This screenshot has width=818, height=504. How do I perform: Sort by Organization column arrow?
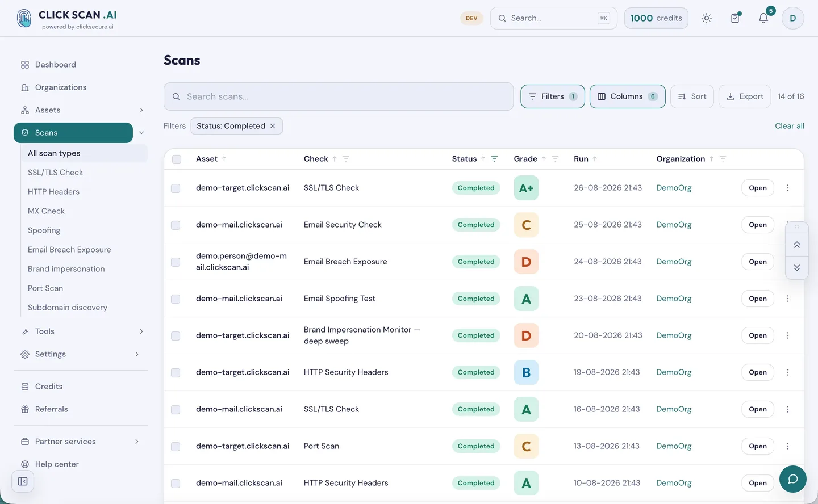pyautogui.click(x=711, y=159)
